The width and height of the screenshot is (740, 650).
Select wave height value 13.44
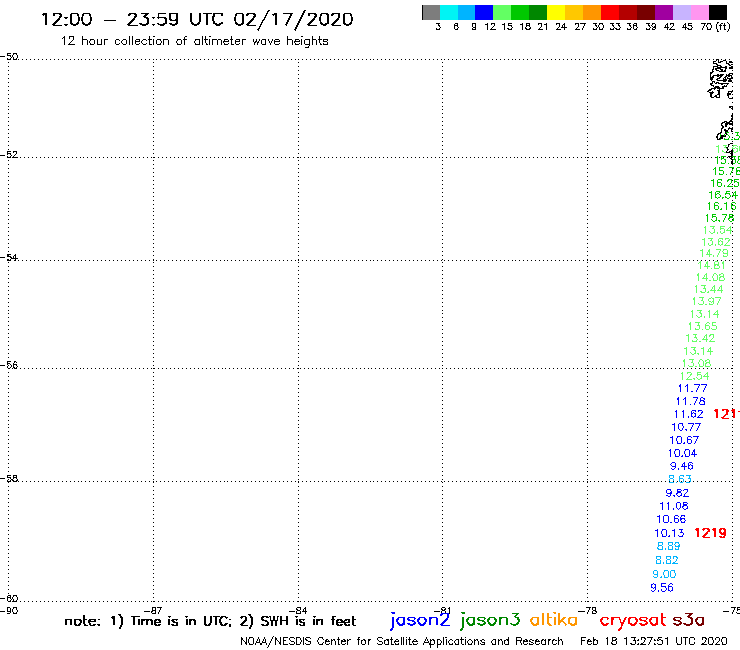pyautogui.click(x=708, y=289)
